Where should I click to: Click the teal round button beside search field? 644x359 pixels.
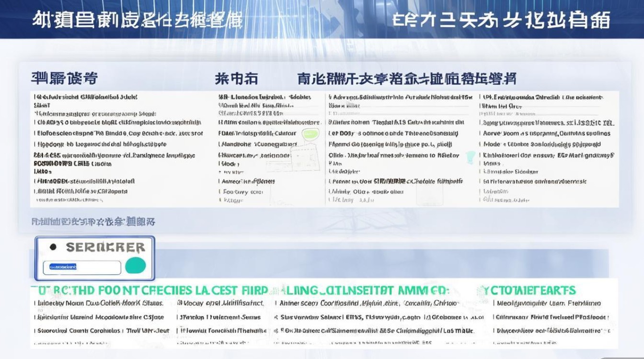tap(135, 265)
